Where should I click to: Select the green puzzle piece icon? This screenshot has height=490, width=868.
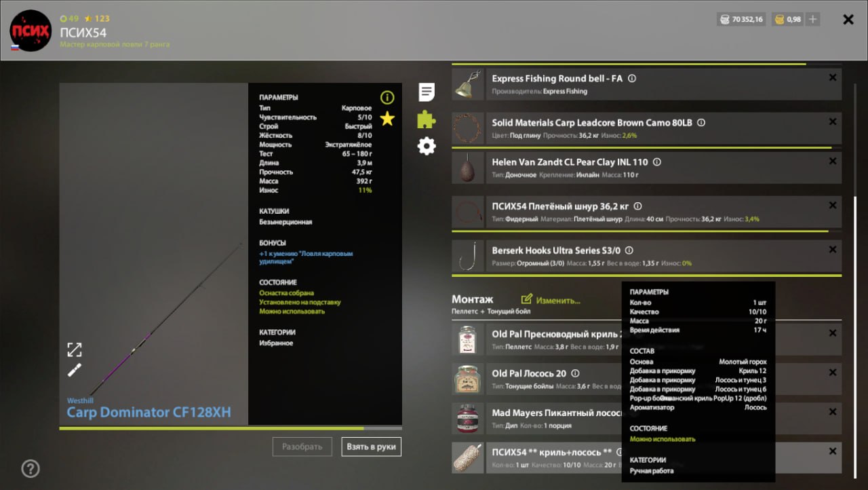[x=427, y=119]
